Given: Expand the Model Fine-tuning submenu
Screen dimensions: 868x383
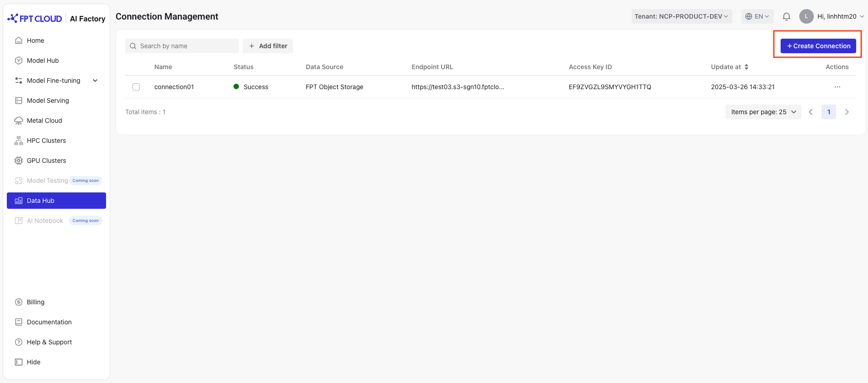Looking at the screenshot, I should 95,81.
